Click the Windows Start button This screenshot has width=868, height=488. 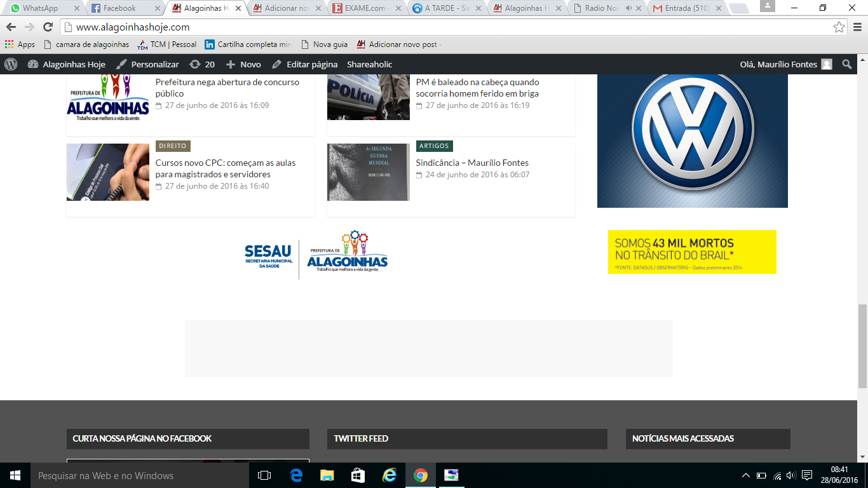[15, 475]
